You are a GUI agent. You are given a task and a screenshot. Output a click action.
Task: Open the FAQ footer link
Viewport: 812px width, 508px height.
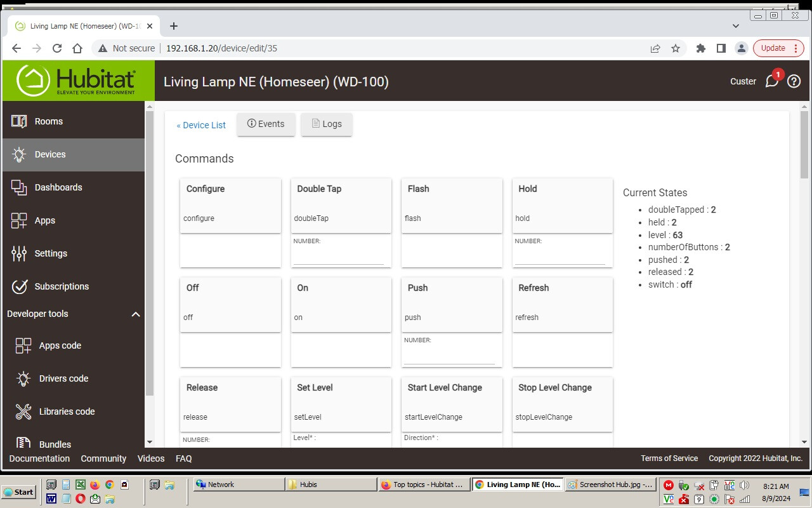184,458
